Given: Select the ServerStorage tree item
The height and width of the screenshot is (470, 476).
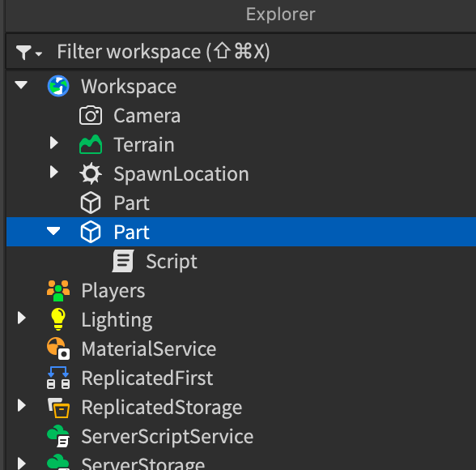Looking at the screenshot, I should (241, 463).
